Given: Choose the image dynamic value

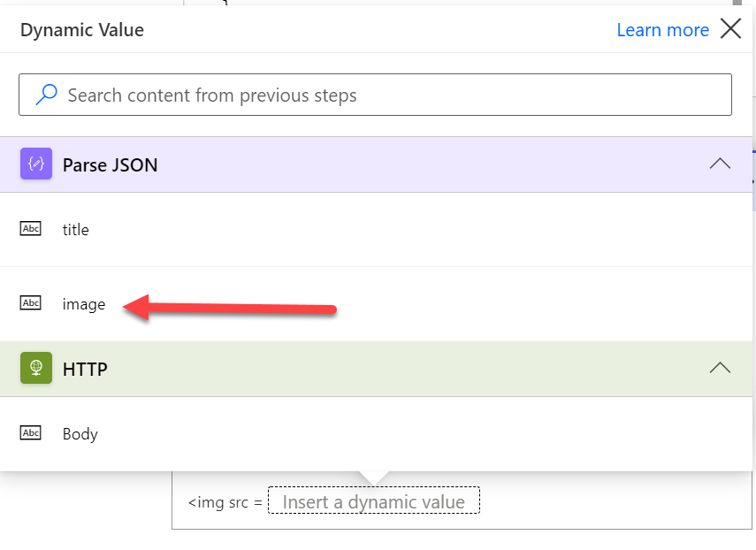Looking at the screenshot, I should [x=84, y=304].
